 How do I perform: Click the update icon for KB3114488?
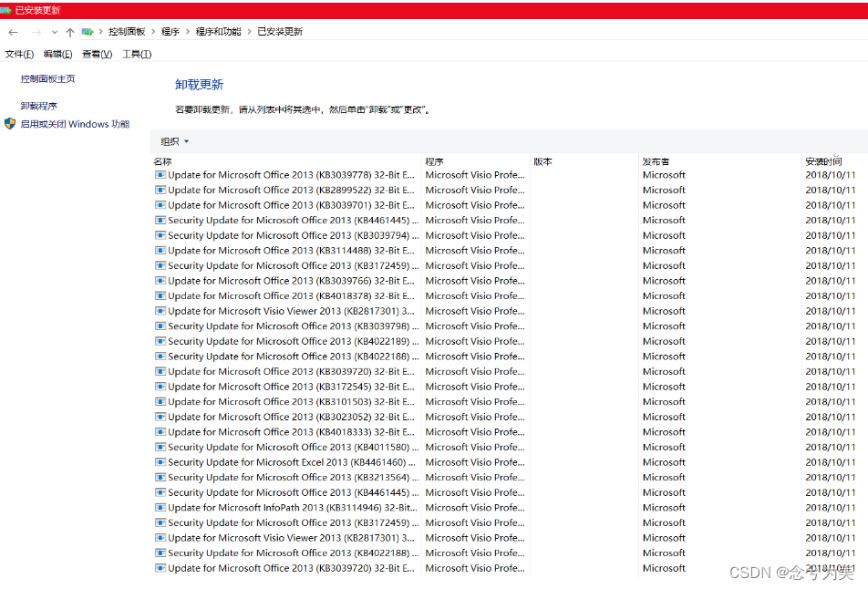(160, 250)
